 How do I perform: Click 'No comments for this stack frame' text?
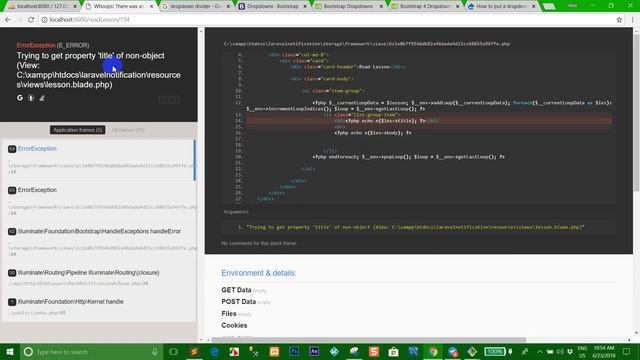pyautogui.click(x=259, y=243)
